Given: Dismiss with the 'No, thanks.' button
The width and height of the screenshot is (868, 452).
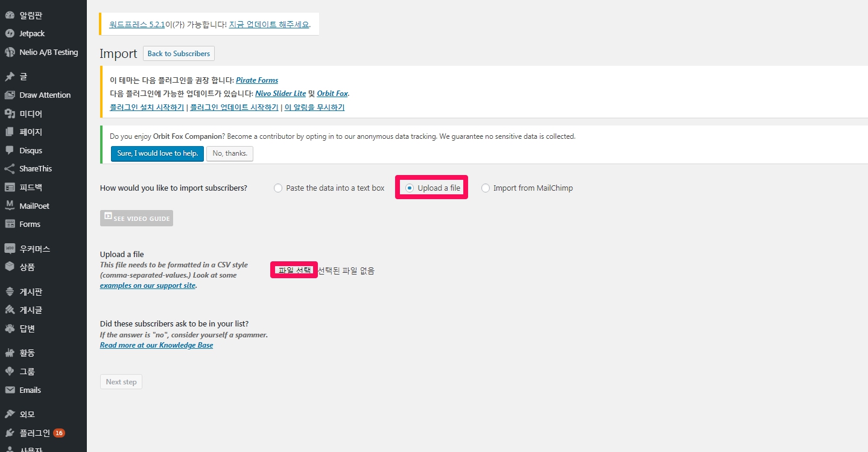Looking at the screenshot, I should tap(230, 153).
